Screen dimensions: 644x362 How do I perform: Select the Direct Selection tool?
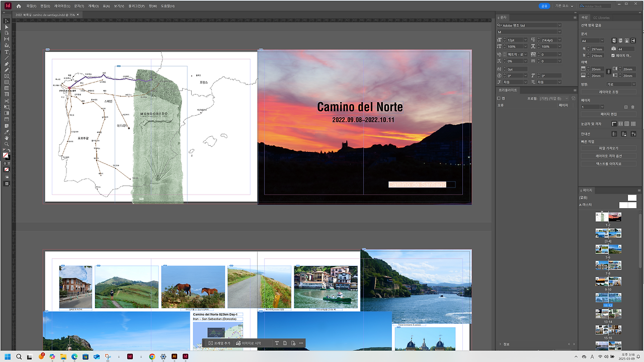click(7, 27)
